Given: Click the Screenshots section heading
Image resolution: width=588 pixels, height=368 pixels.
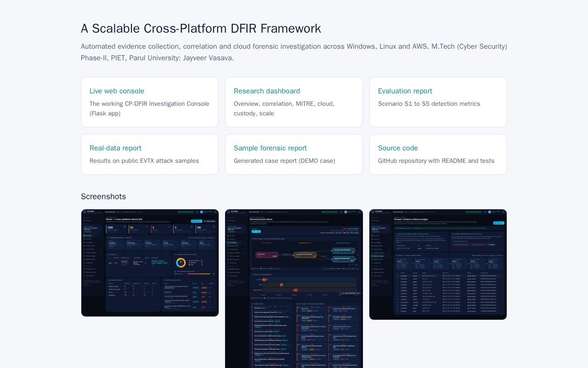Looking at the screenshot, I should coord(103,196).
